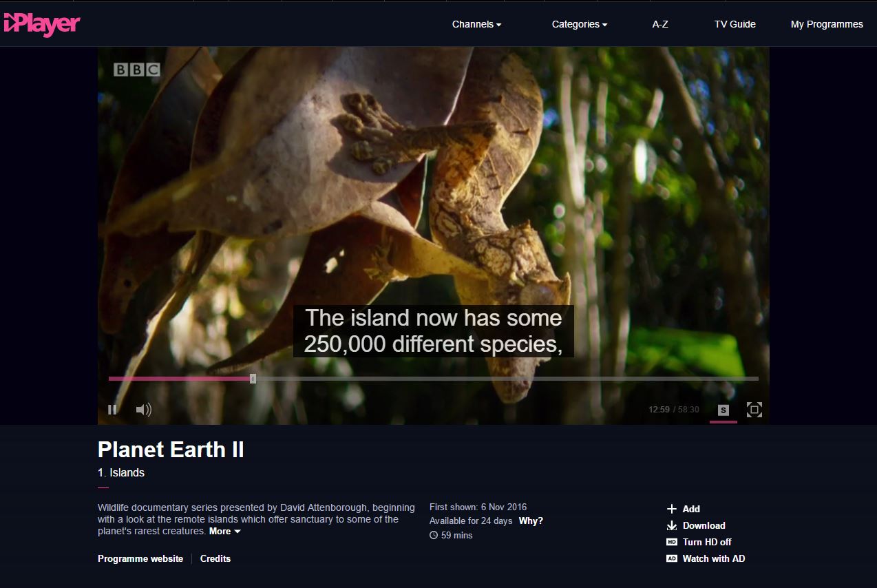View the Credits link
877x588 pixels.
click(x=215, y=558)
